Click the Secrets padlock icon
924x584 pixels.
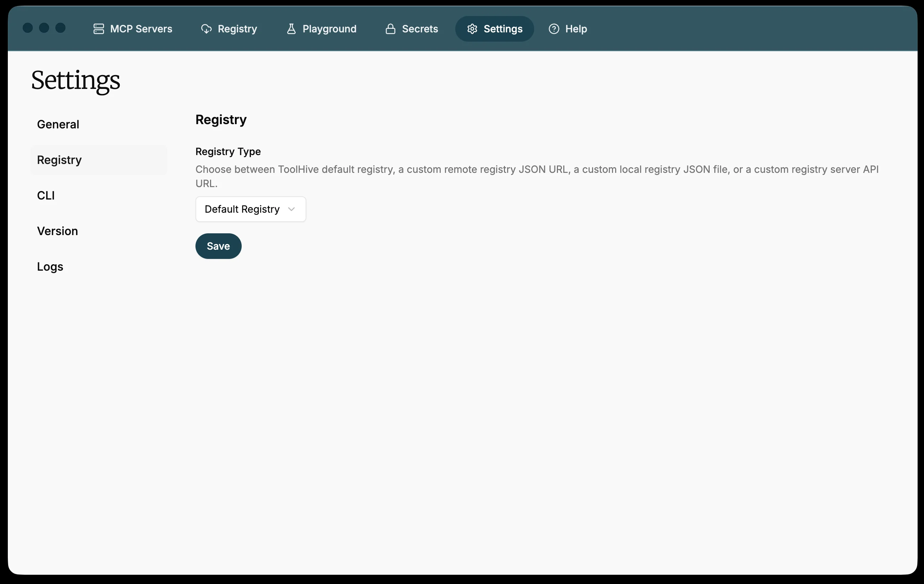coord(390,29)
